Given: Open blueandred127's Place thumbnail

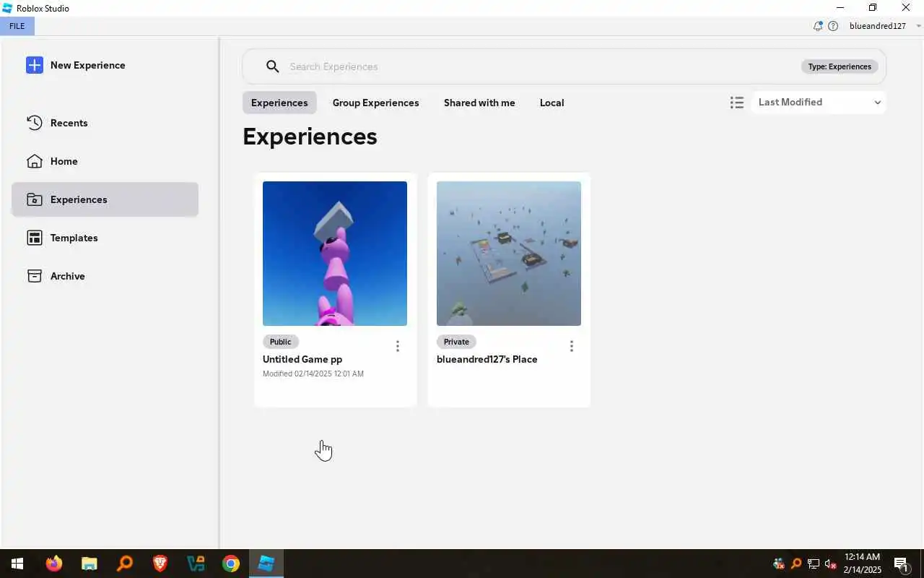Looking at the screenshot, I should pyautogui.click(x=509, y=254).
